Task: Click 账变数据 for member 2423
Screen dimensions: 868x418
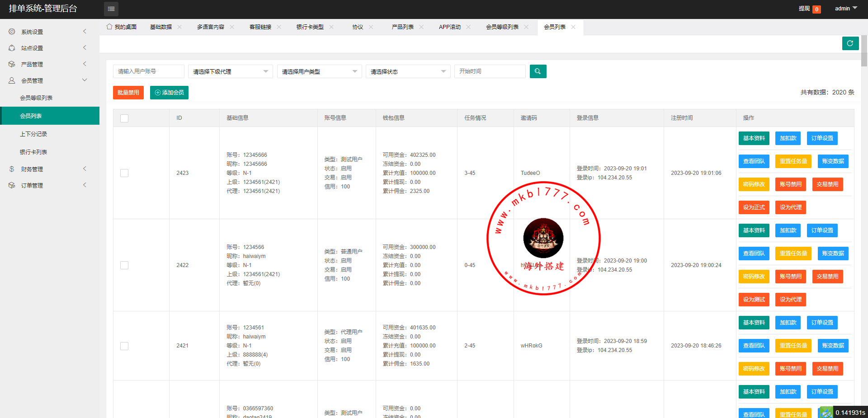Action: [833, 161]
